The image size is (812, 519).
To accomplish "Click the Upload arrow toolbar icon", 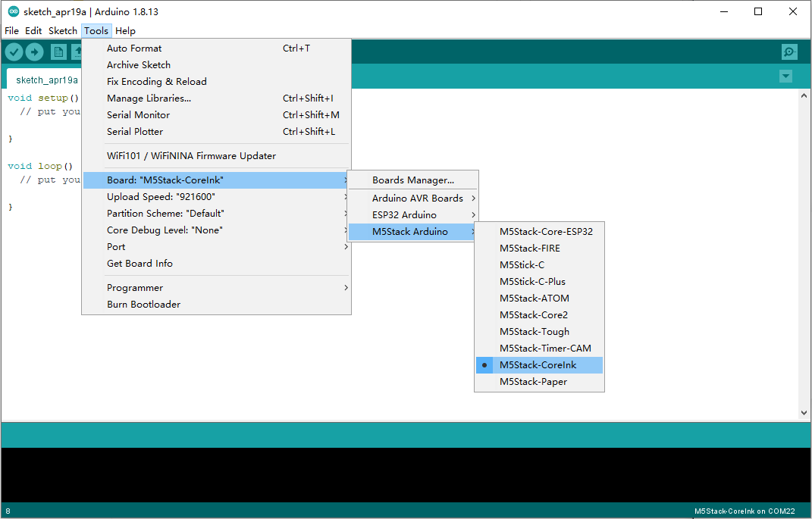I will click(35, 52).
